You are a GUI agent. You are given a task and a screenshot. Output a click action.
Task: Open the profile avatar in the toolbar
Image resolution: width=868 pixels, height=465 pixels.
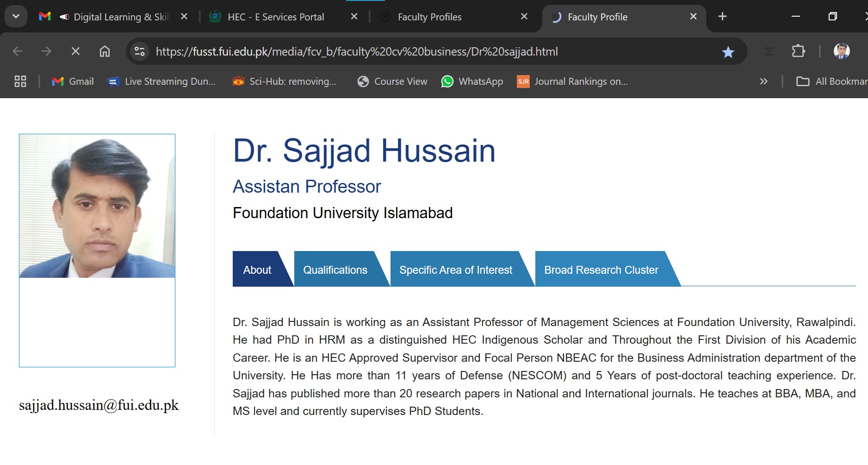click(841, 51)
